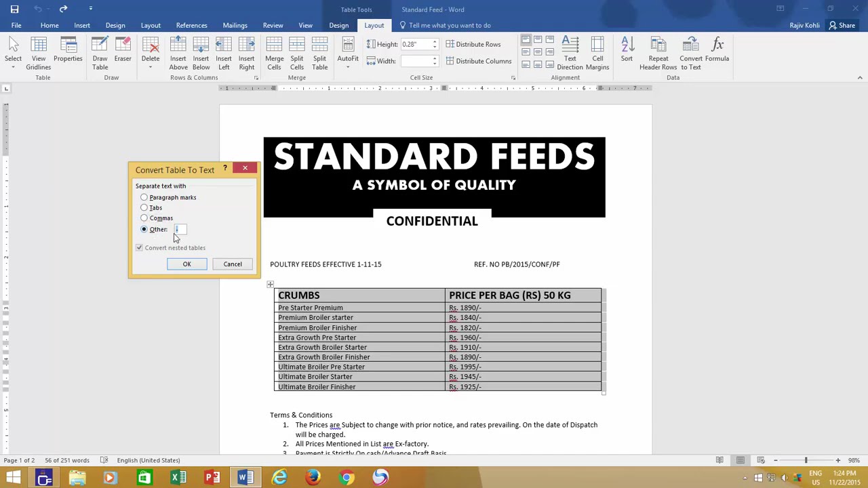This screenshot has width=868, height=488.
Task: Click the Share button
Action: pos(842,25)
